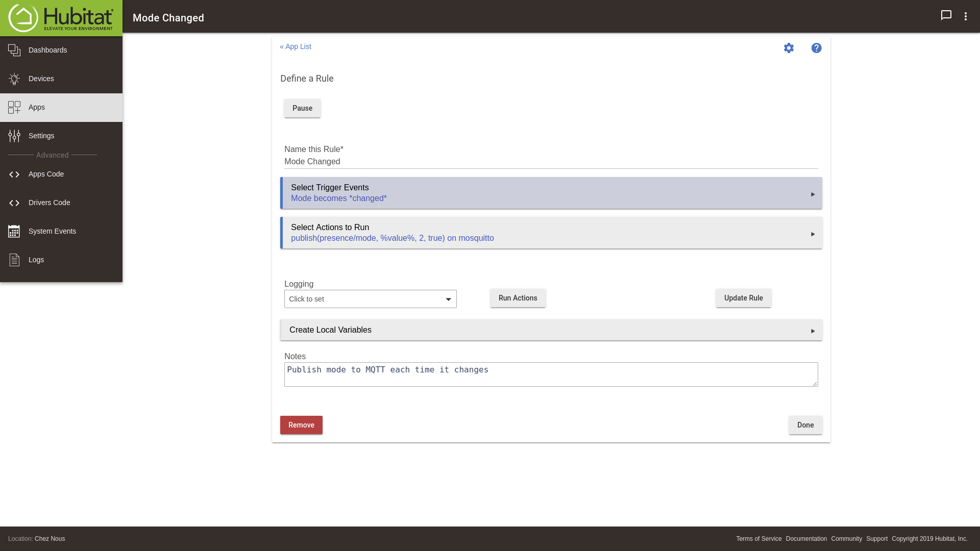The height and width of the screenshot is (551, 980).
Task: Click the Hubitat logo in header
Action: (x=61, y=18)
